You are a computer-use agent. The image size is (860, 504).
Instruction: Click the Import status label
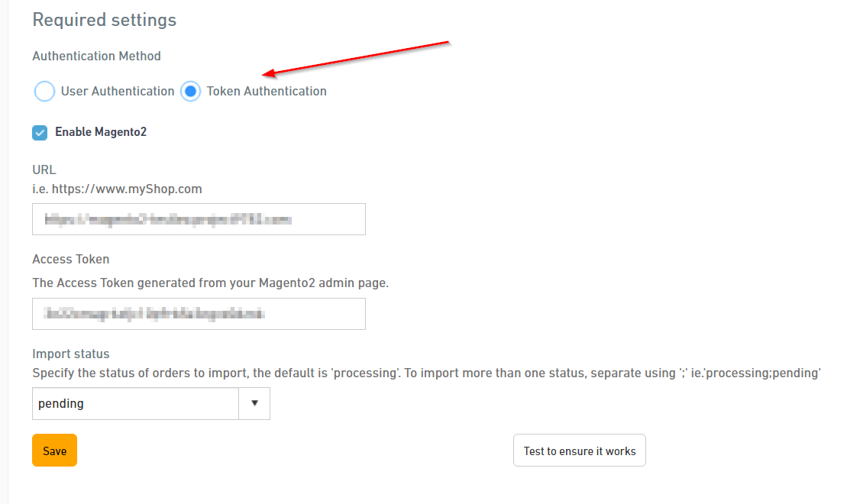pos(71,354)
